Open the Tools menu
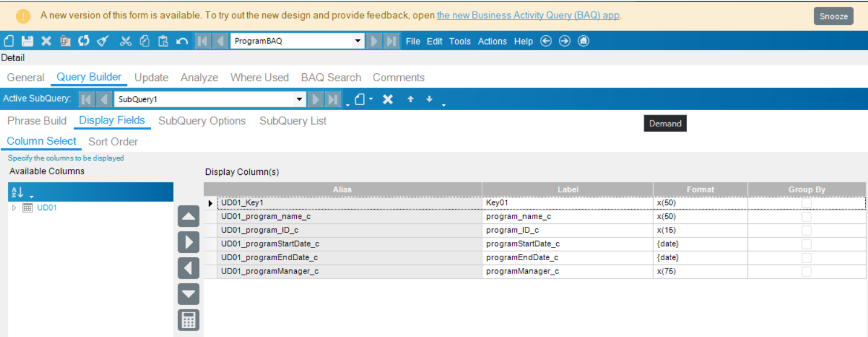868x337 pixels. pyautogui.click(x=460, y=41)
